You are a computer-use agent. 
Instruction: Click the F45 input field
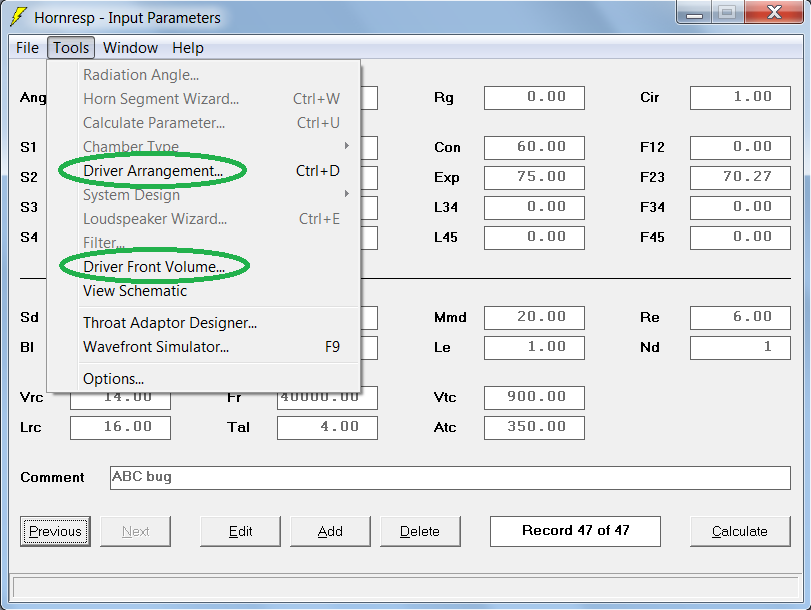(x=740, y=238)
